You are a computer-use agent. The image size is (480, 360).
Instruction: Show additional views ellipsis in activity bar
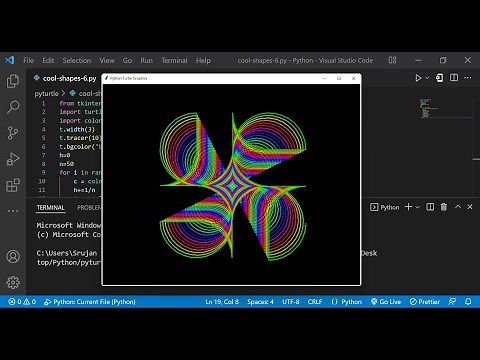[x=13, y=211]
